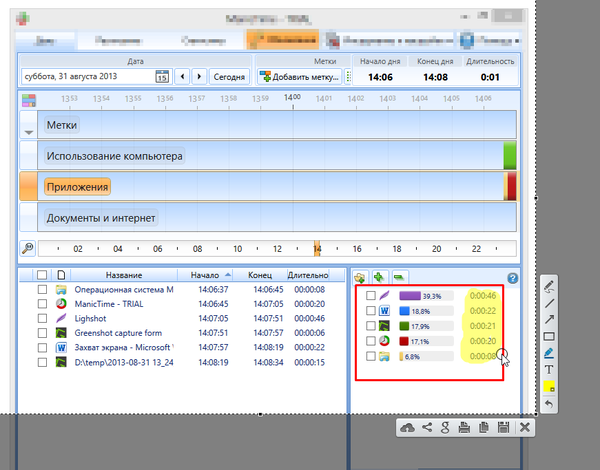Click Добавить метку button

[x=299, y=77]
